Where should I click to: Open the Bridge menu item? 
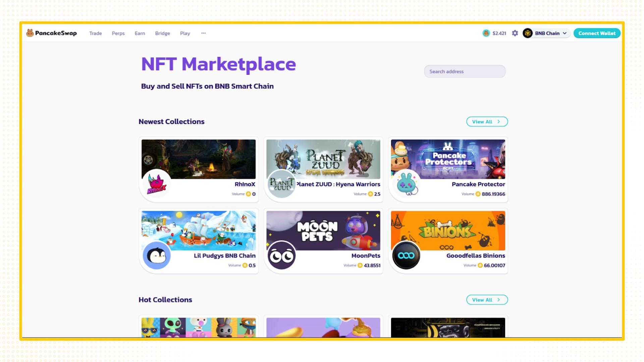tap(162, 33)
